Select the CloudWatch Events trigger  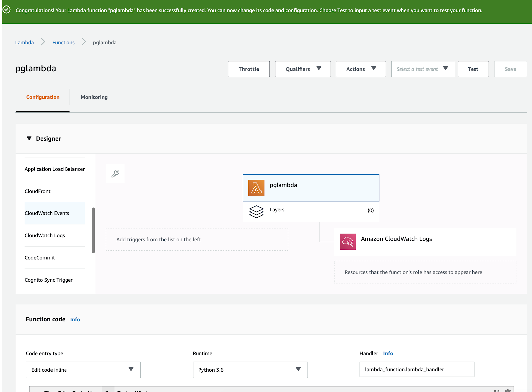click(x=55, y=213)
